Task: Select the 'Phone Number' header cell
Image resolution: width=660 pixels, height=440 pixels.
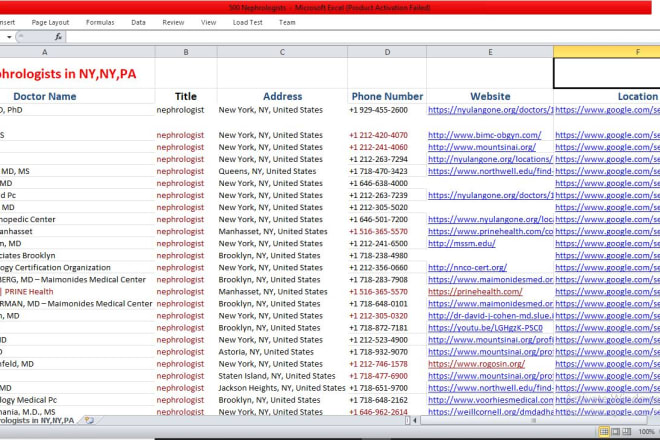Action: point(387,96)
